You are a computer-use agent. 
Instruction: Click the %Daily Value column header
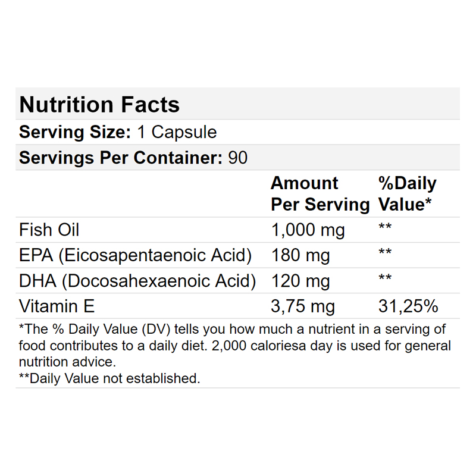[408, 193]
